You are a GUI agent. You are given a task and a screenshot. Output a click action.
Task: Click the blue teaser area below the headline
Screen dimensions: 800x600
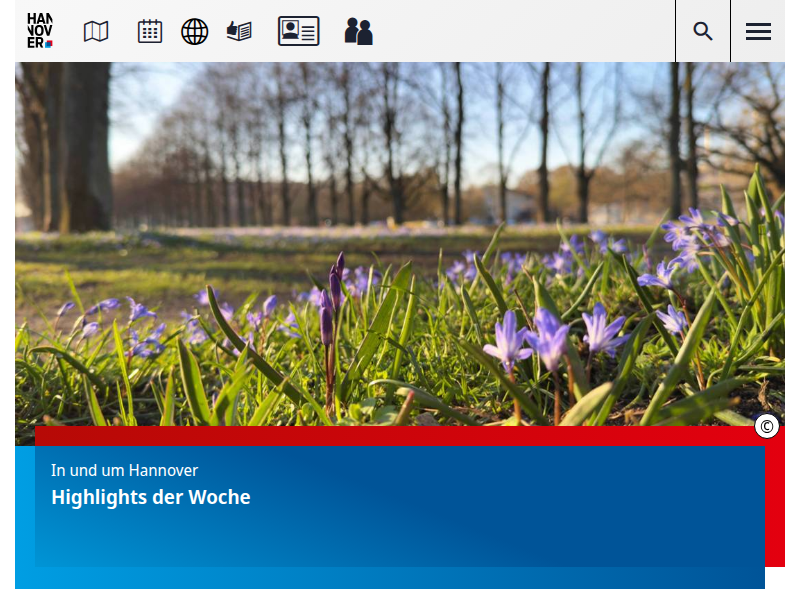[400, 540]
